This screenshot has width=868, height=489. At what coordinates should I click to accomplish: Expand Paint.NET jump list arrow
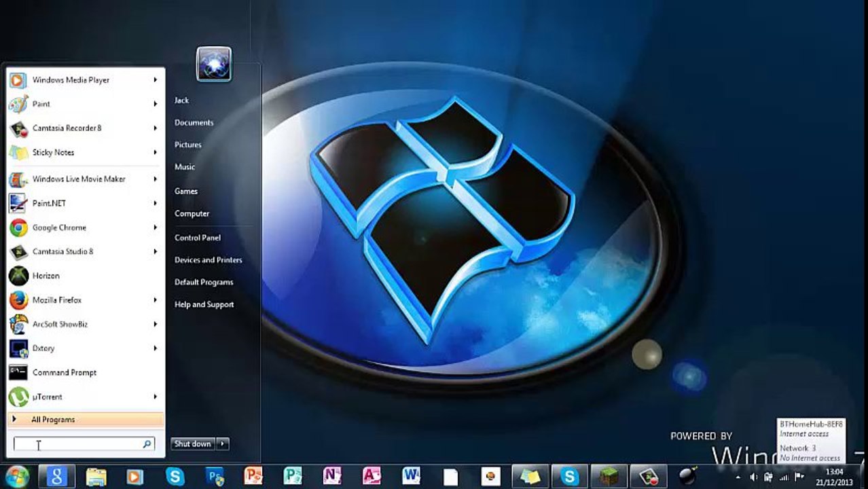point(155,203)
